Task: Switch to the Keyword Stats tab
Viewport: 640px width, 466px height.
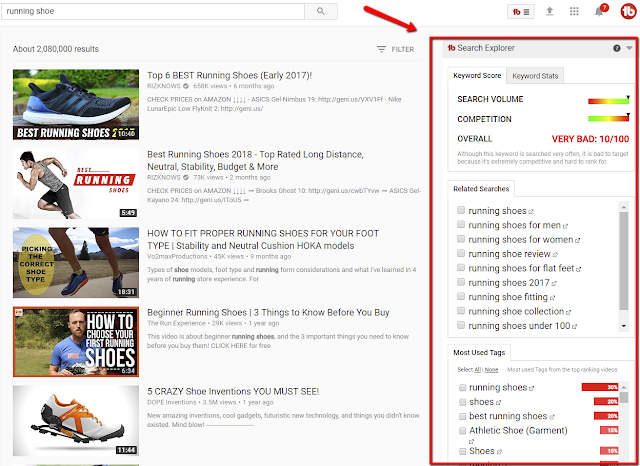Action: pyautogui.click(x=535, y=76)
